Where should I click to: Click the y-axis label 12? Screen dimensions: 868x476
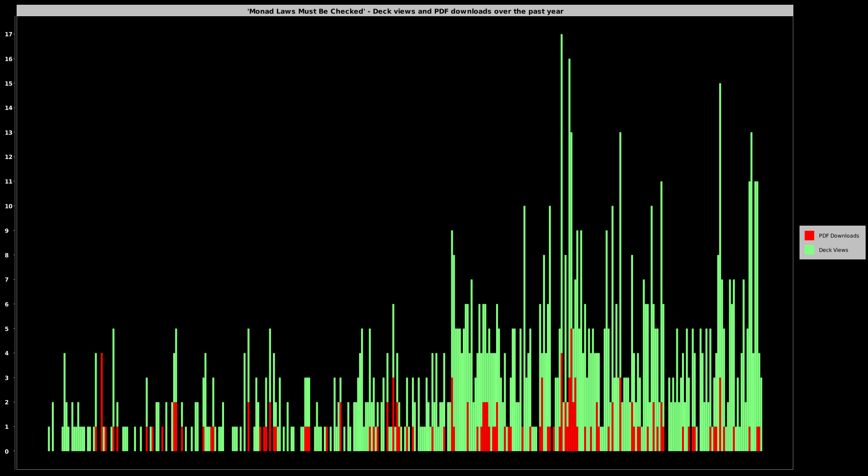point(9,157)
